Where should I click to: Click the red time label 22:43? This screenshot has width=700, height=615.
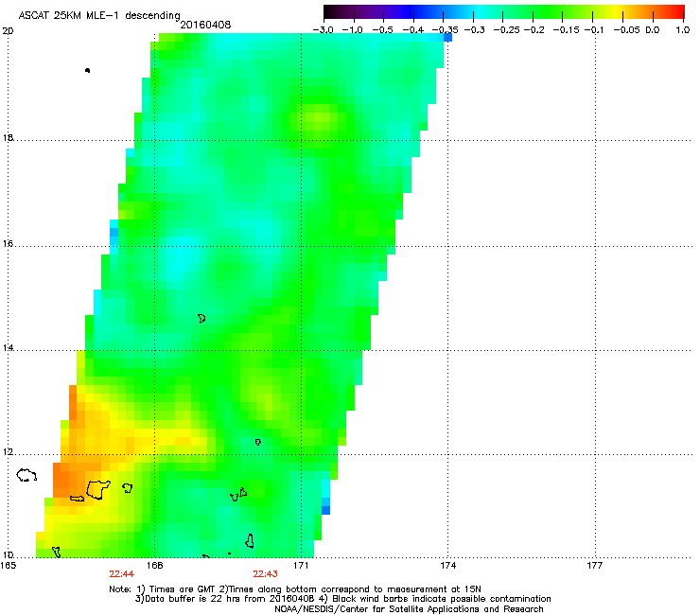[x=265, y=574]
